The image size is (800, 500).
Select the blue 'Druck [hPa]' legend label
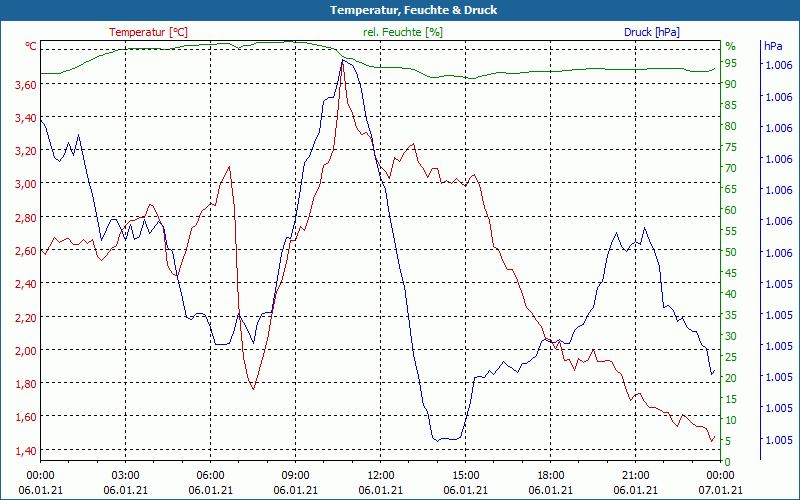point(652,32)
